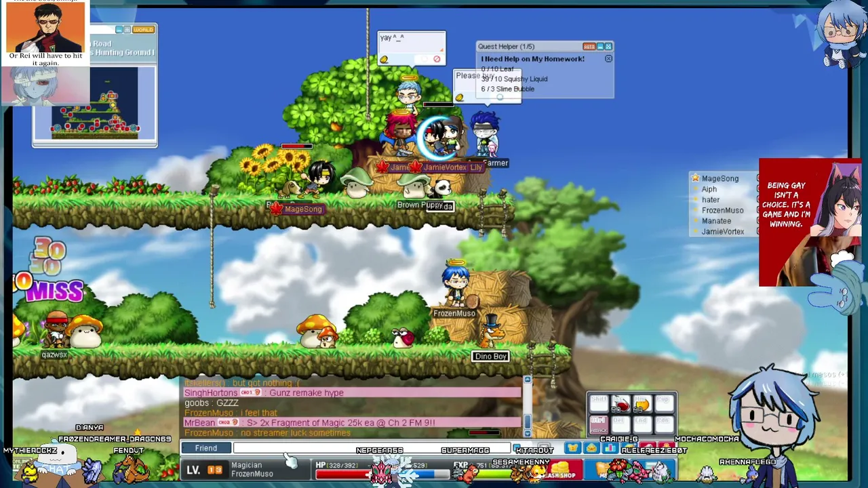Click the FrozenMuso character on the haystack
The width and height of the screenshot is (868, 488).
point(455,285)
